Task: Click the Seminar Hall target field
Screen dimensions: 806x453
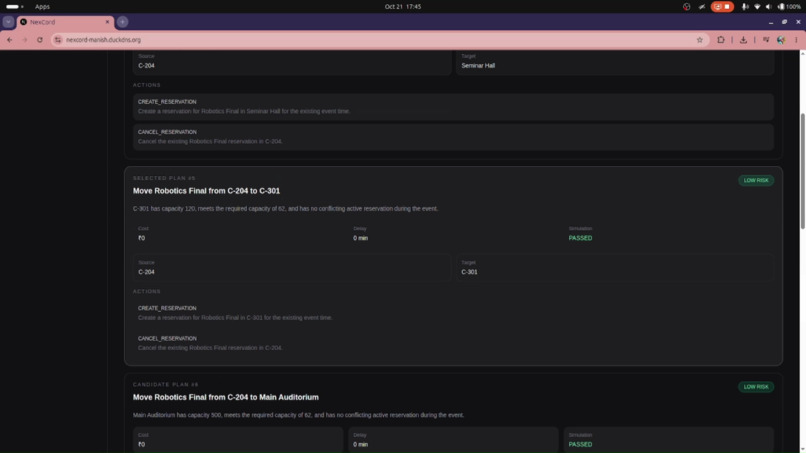Action: click(615, 62)
